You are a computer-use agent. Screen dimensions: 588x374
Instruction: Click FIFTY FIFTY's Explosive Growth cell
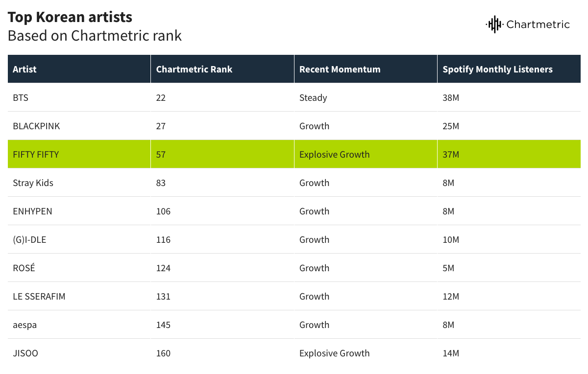coord(334,154)
